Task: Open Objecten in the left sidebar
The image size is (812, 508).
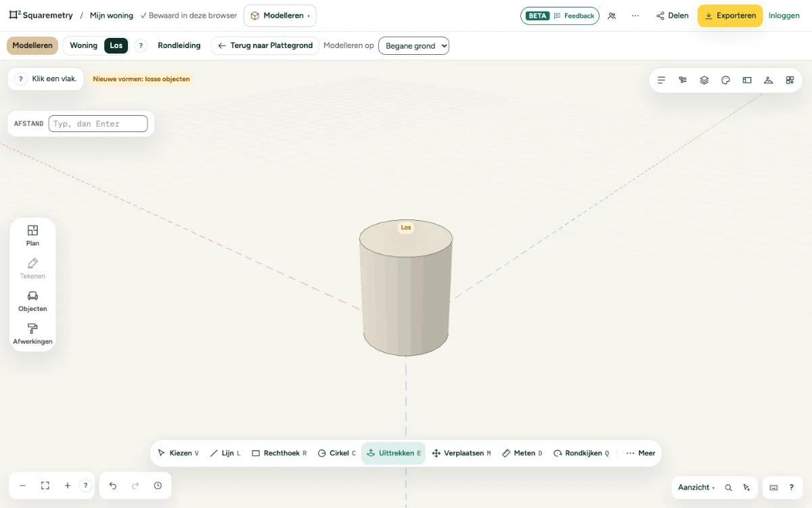Action: point(32,301)
